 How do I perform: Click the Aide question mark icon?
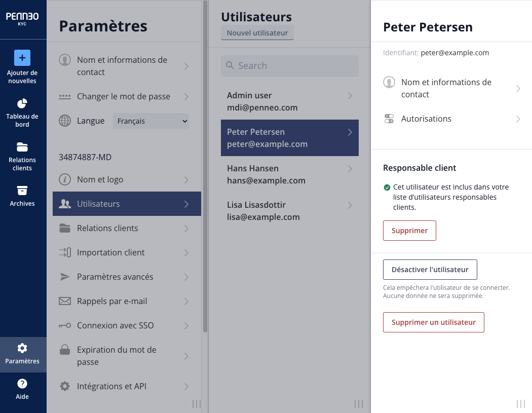(x=22, y=384)
